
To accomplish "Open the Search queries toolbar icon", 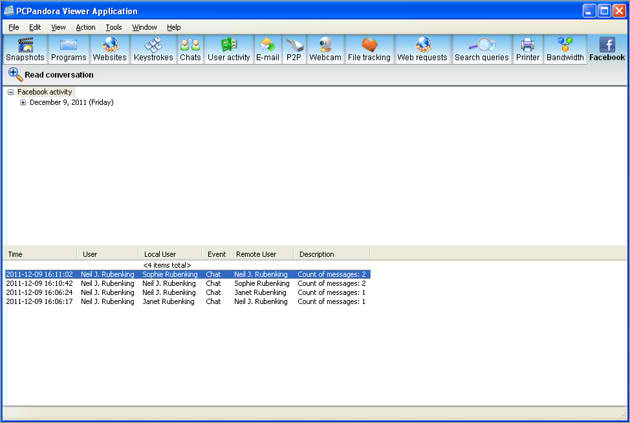I will pos(481,50).
